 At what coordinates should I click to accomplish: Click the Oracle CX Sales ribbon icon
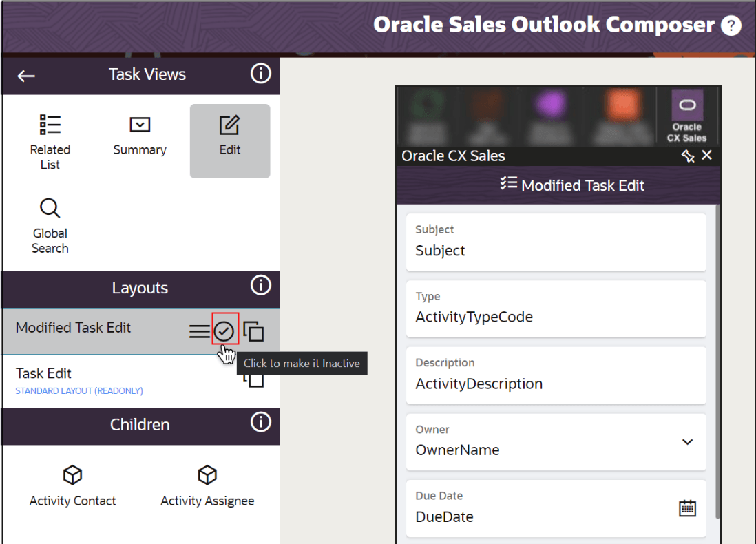[x=687, y=116]
